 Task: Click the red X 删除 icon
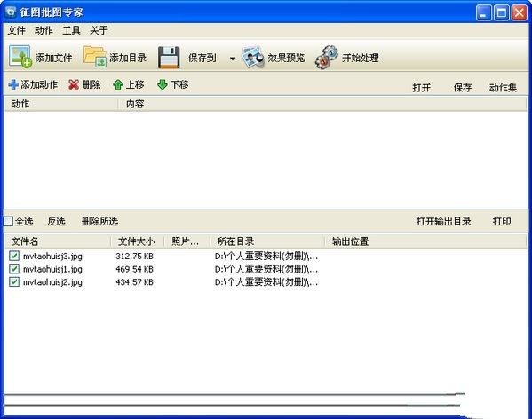point(74,84)
